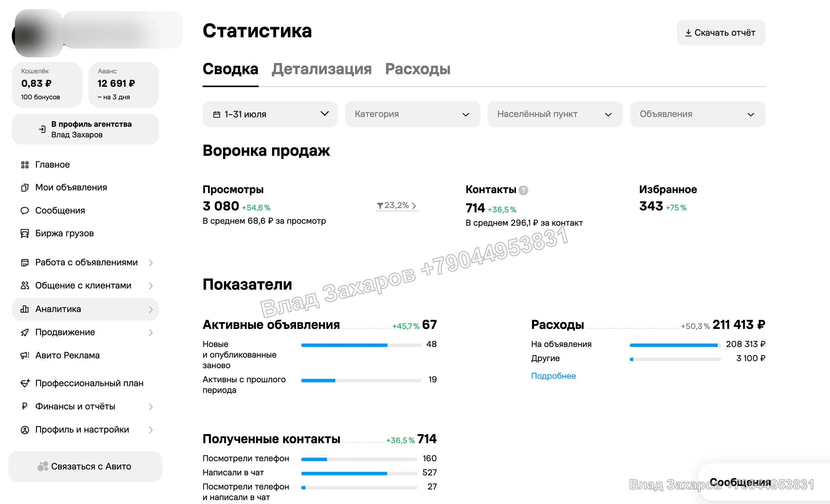
Task: Open the Населённый пункт dropdown
Action: [555, 114]
